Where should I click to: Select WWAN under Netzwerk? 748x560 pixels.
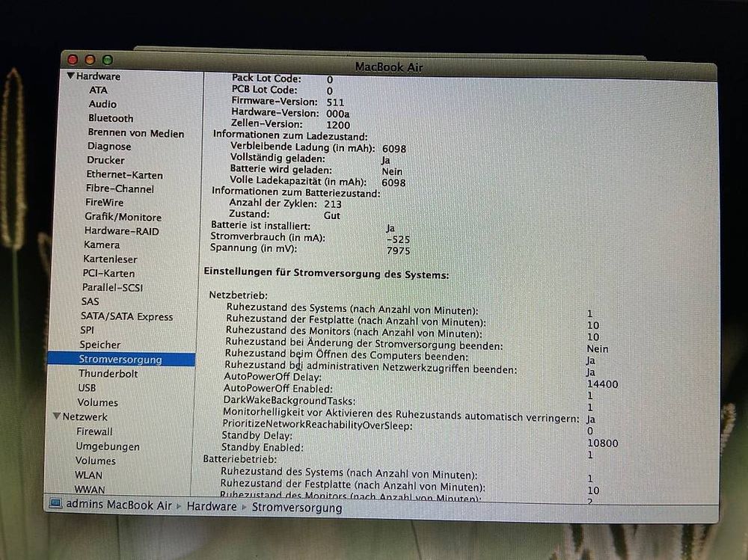click(x=90, y=490)
